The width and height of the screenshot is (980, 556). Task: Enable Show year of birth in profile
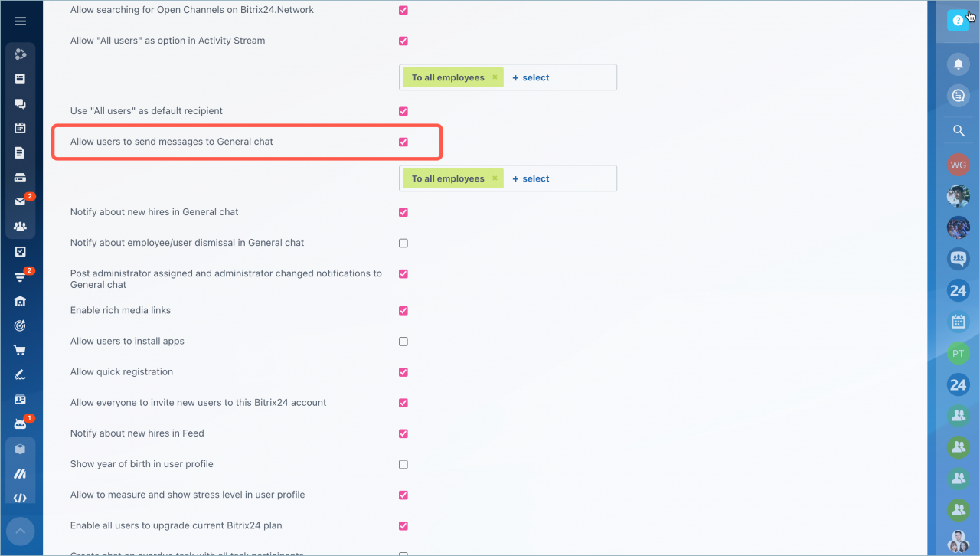pyautogui.click(x=403, y=464)
